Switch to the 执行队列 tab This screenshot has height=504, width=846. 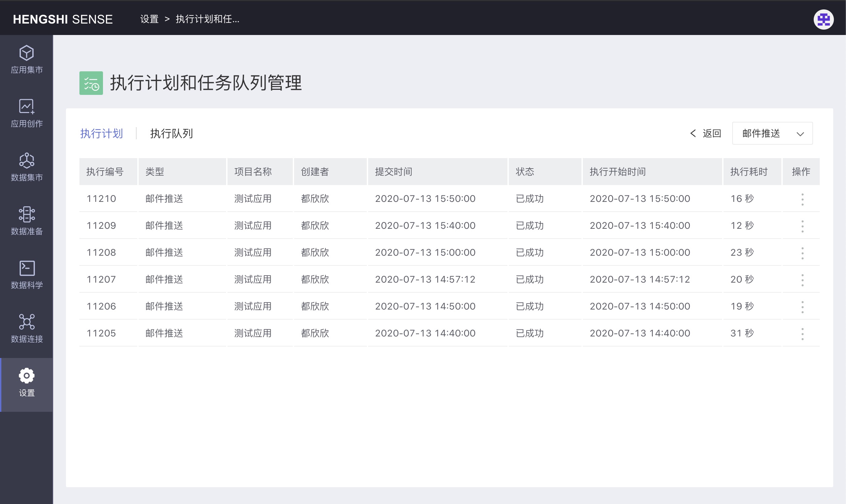coord(172,134)
